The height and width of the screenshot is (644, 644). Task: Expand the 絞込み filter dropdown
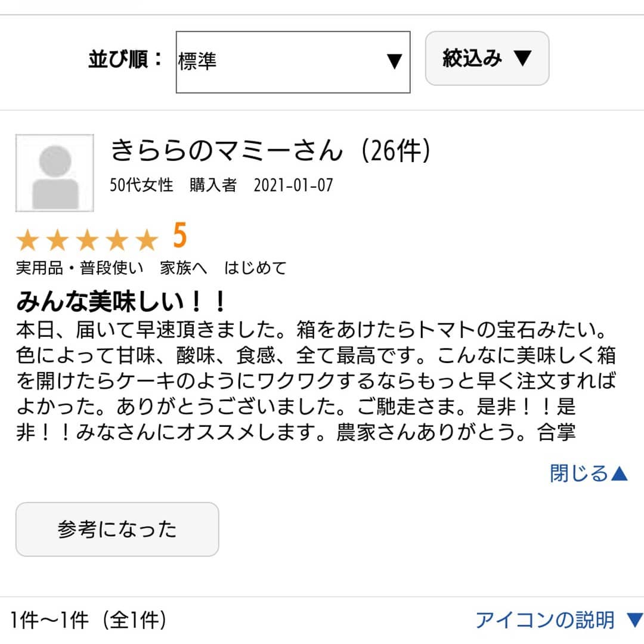tap(487, 59)
